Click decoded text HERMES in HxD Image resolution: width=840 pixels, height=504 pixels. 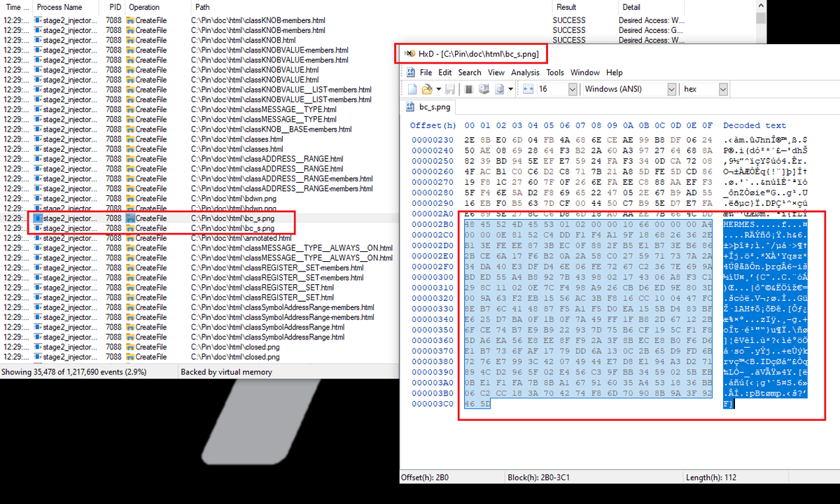738,223
